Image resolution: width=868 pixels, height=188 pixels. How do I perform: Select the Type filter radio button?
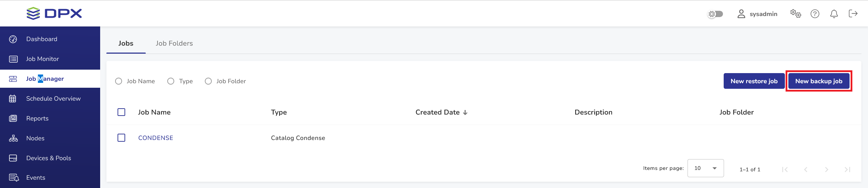click(x=171, y=81)
